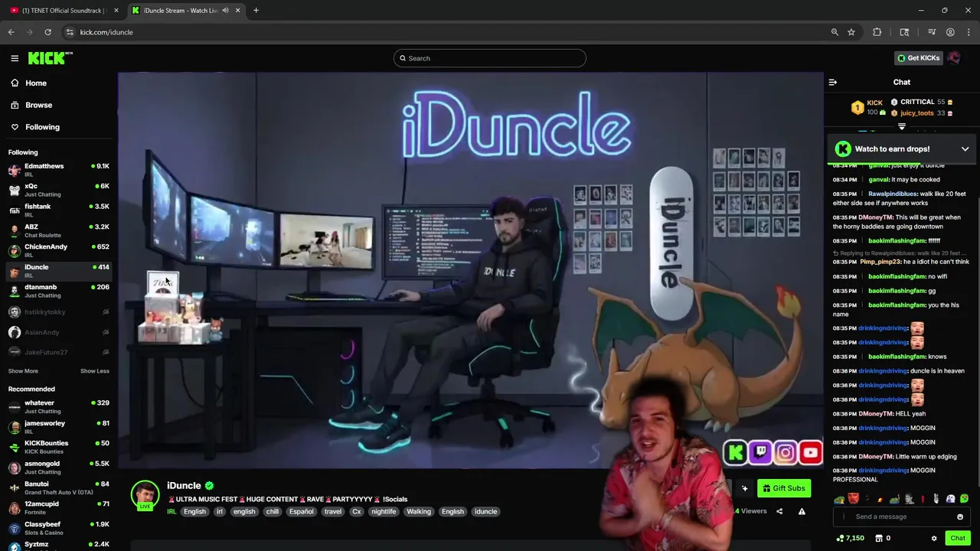This screenshot has width=980, height=551.
Task: Open dtanmanb channel in Following
Action: pos(58,290)
